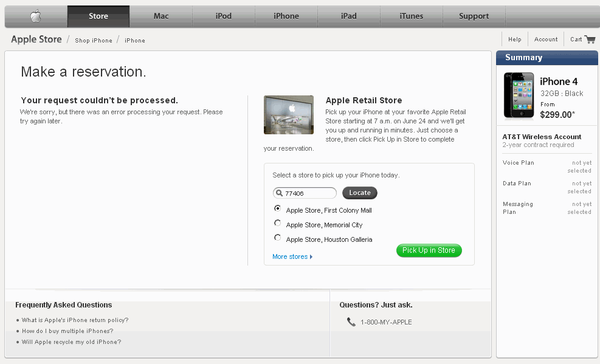Click the iPhone breadcrumb link

click(x=135, y=41)
